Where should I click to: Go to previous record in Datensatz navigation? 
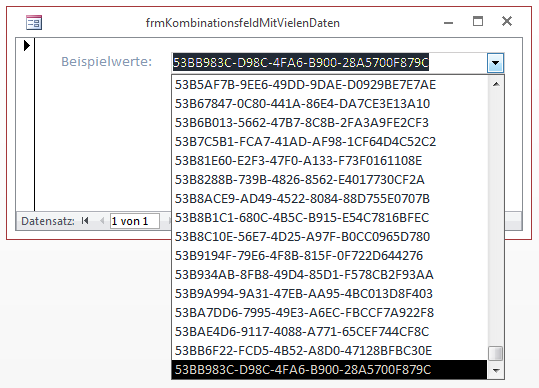point(102,221)
